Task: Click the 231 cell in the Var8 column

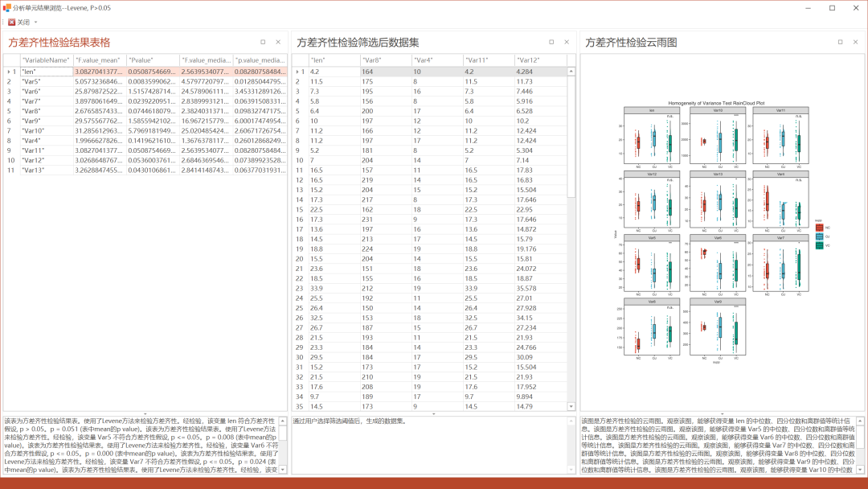Action: (386, 220)
